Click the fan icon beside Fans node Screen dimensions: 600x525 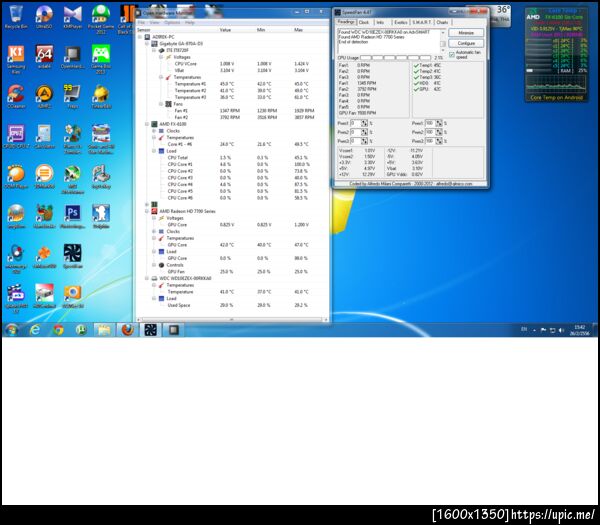[168, 104]
